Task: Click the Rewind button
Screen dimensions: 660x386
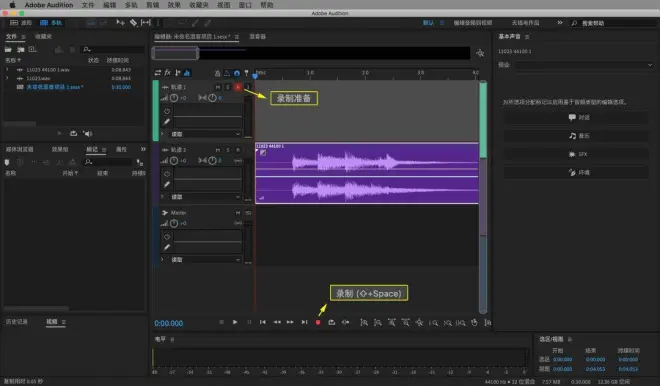Action: [x=277, y=322]
